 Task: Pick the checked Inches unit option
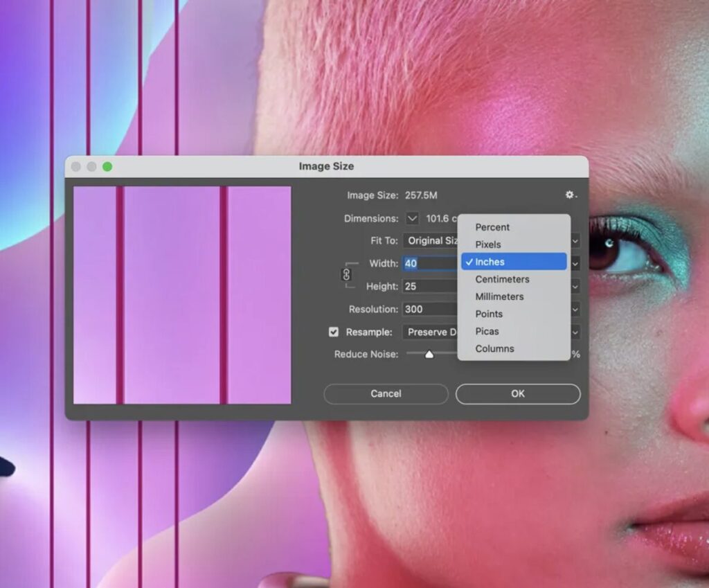click(490, 262)
